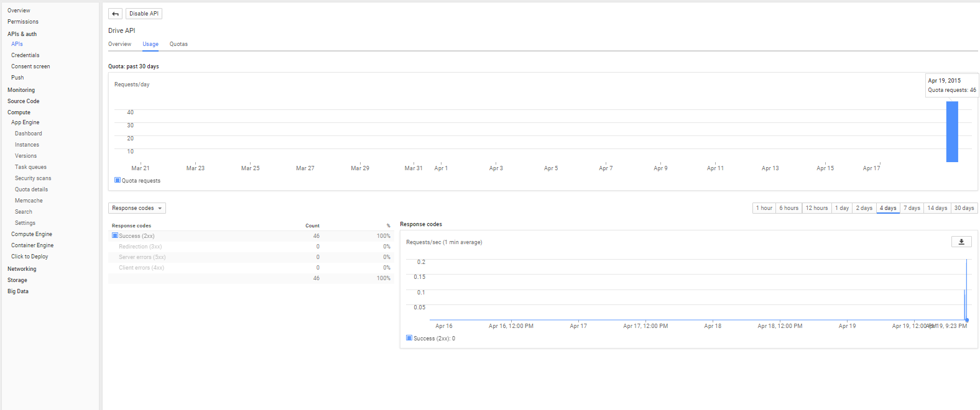Open App Engine Instances
This screenshot has width=980, height=410.
27,145
